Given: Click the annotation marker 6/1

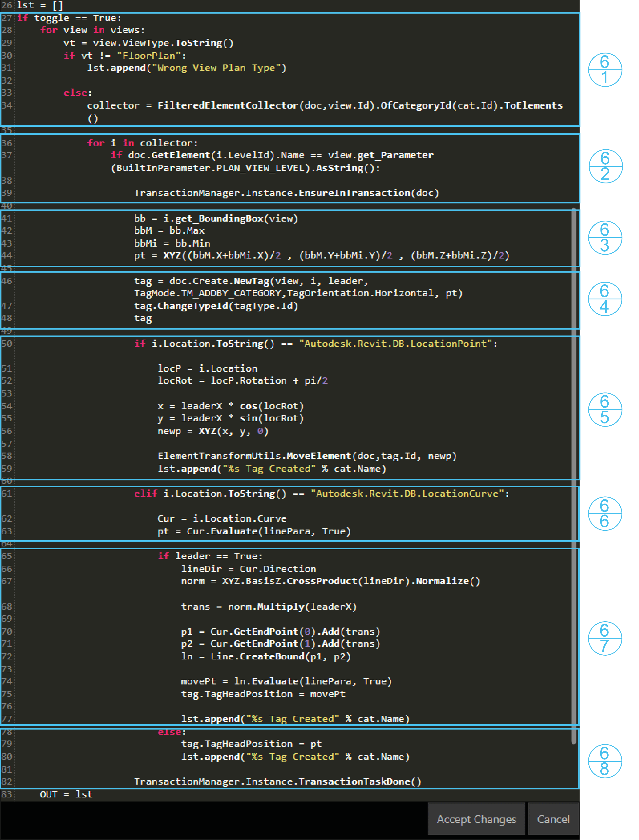Looking at the screenshot, I should pos(605,70).
